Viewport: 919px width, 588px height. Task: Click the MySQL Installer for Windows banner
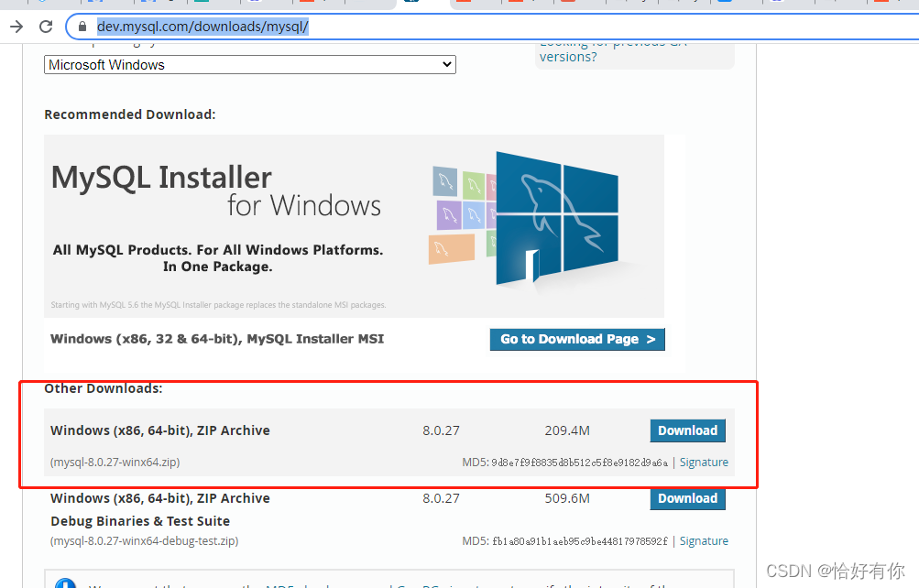point(354,226)
